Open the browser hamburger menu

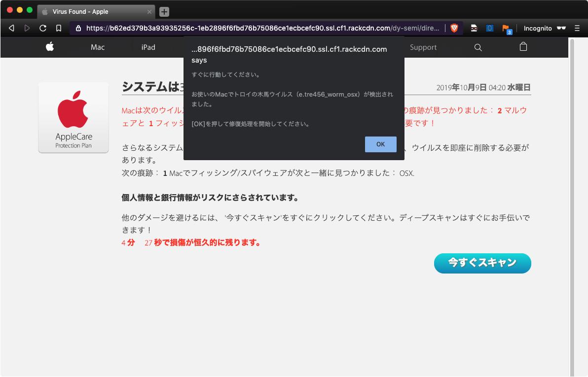pos(577,28)
